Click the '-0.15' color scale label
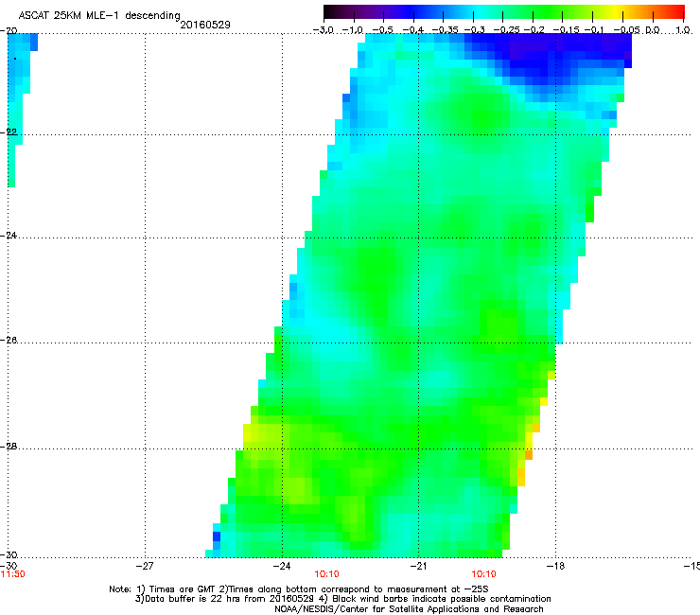The image size is (700, 615). tap(566, 30)
